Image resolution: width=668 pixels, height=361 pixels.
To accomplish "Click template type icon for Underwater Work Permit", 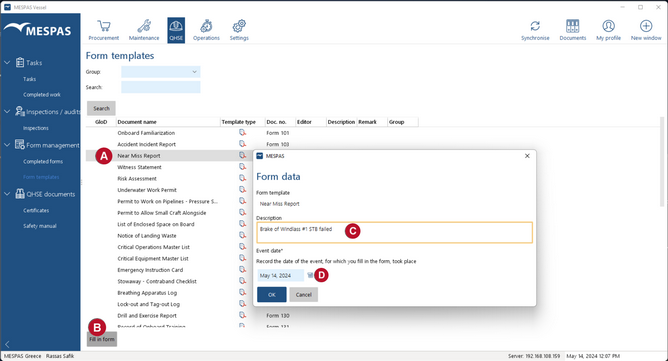I will click(x=242, y=190).
